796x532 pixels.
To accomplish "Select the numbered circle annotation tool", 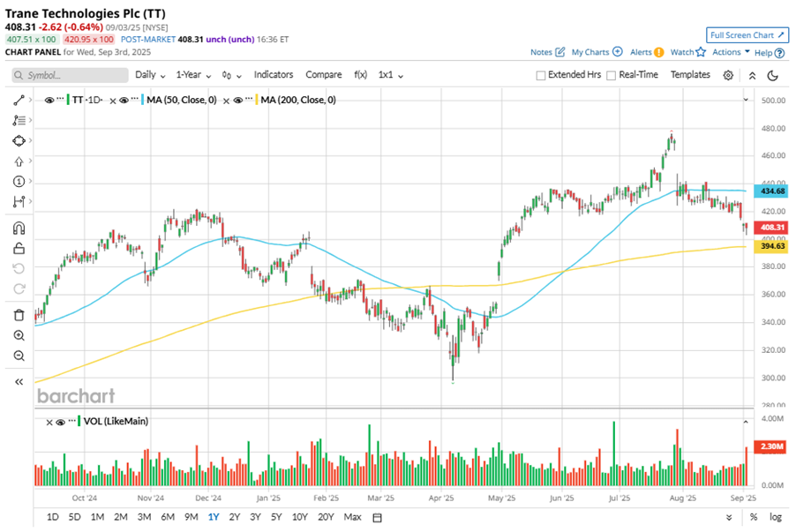I will (19, 181).
